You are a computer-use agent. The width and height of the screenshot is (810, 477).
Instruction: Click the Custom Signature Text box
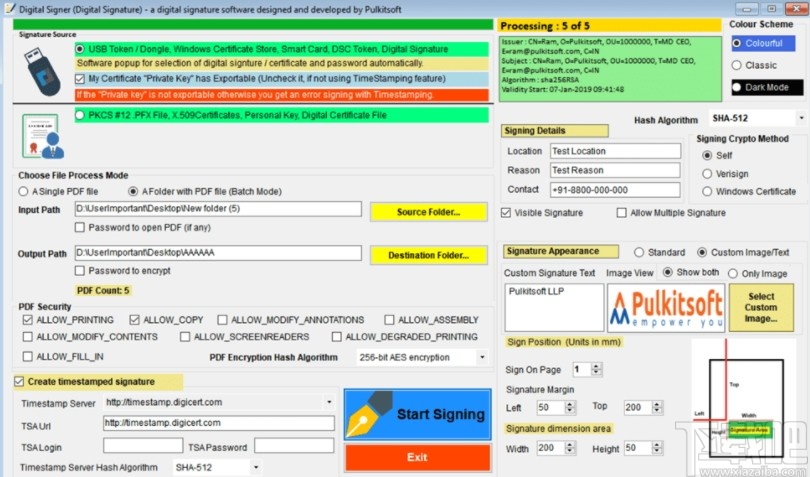click(554, 307)
